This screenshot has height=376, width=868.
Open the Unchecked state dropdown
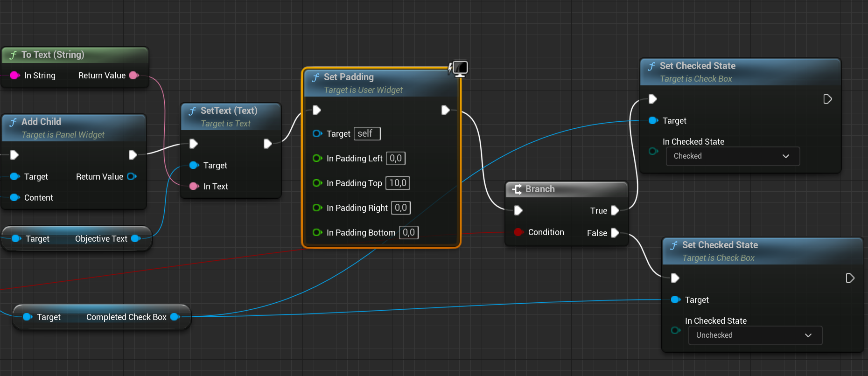(755, 335)
